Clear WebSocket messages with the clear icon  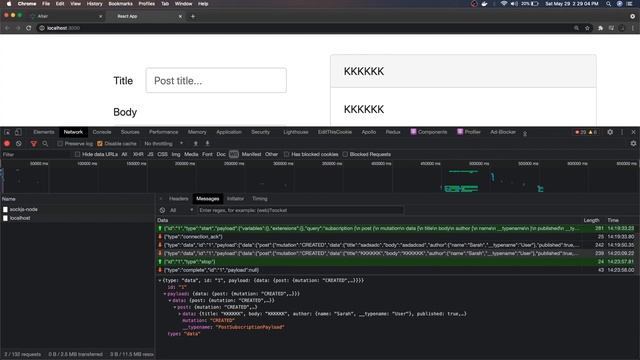point(162,210)
